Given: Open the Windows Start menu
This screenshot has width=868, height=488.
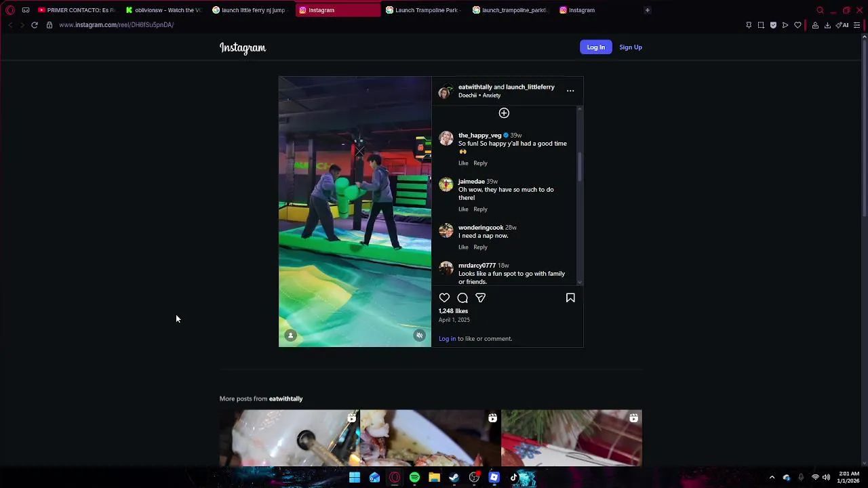Looking at the screenshot, I should coord(355,478).
